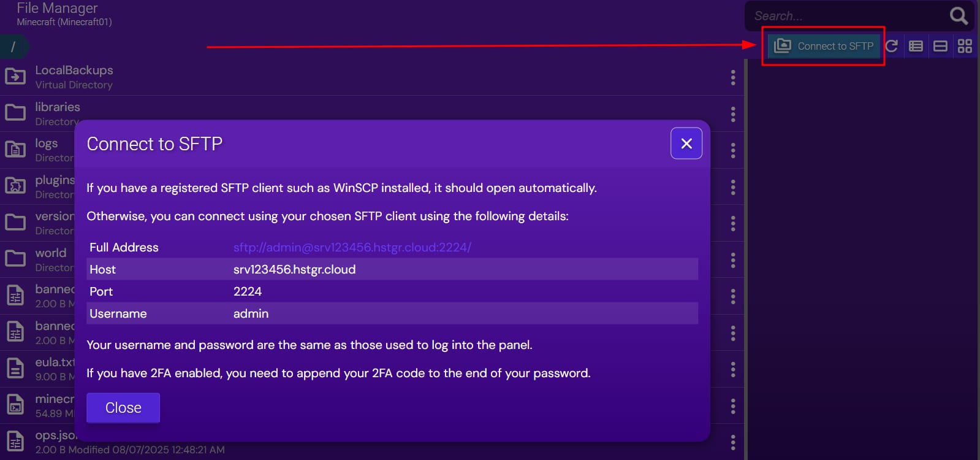Click into the Search input field

(846, 16)
